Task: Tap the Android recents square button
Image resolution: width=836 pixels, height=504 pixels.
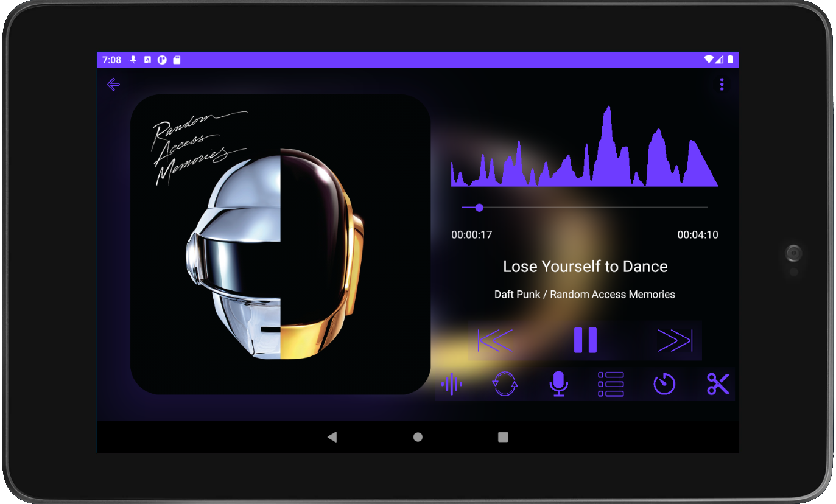Action: coord(503,437)
